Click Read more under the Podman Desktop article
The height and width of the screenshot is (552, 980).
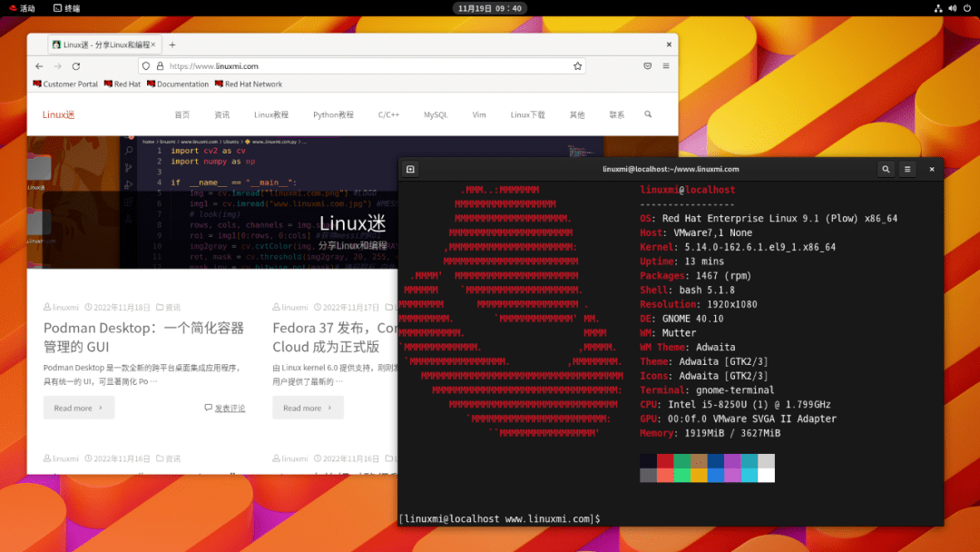78,408
